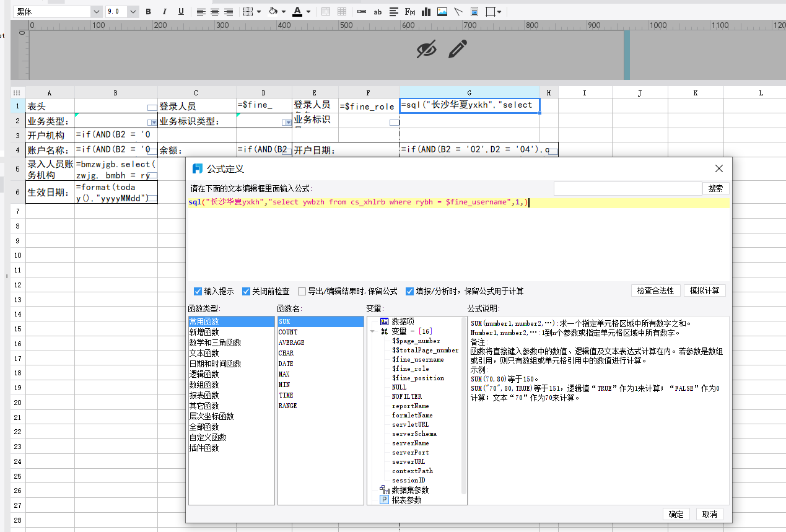
Task: Toggle 关闭前检查 checkbox
Action: pyautogui.click(x=246, y=292)
